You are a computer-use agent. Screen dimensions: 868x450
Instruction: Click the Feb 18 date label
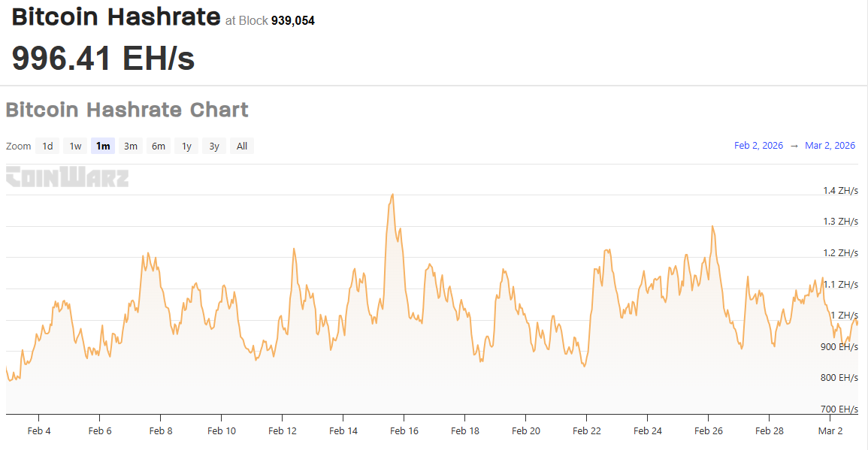point(465,431)
